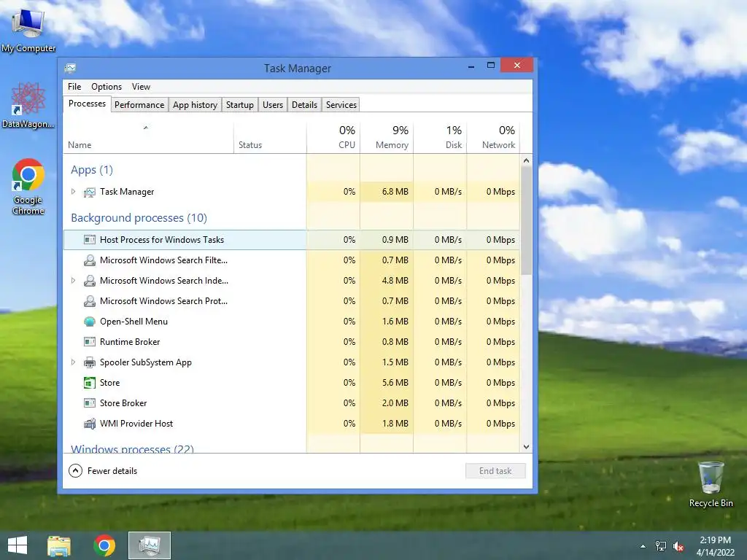Select the Processes tab
This screenshot has height=560, width=747.
click(x=87, y=104)
